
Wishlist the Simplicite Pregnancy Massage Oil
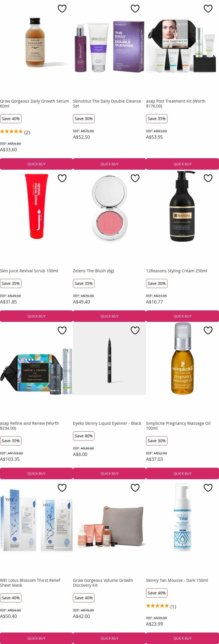208,331
